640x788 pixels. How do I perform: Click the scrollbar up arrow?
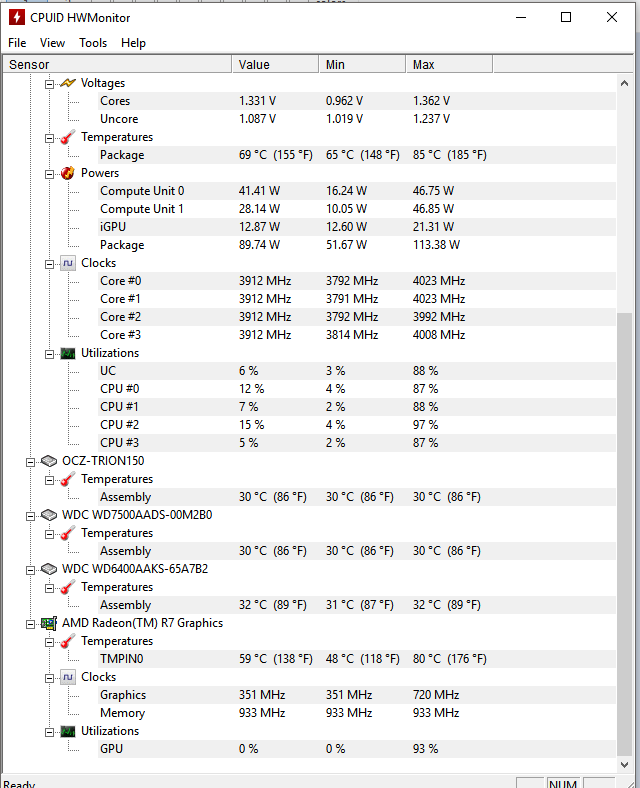pyautogui.click(x=624, y=83)
